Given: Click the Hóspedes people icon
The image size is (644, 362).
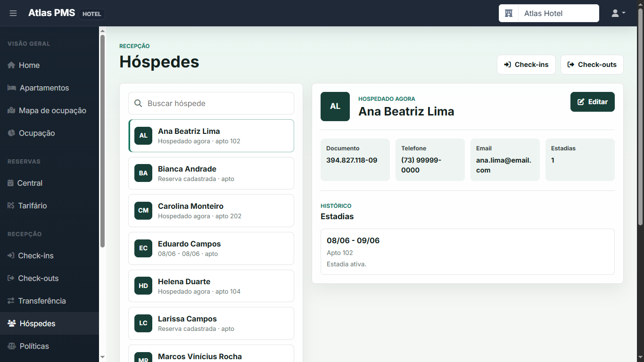Looking at the screenshot, I should (x=12, y=323).
